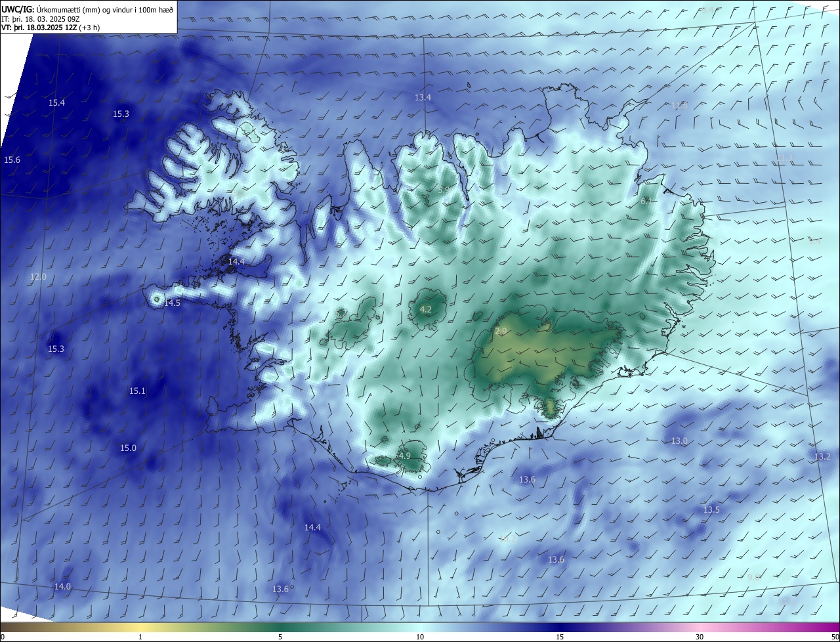
Task: Click the title line 'Úrkomumætti (mm) og vindur í 100m hæð'
Action: pos(104,9)
